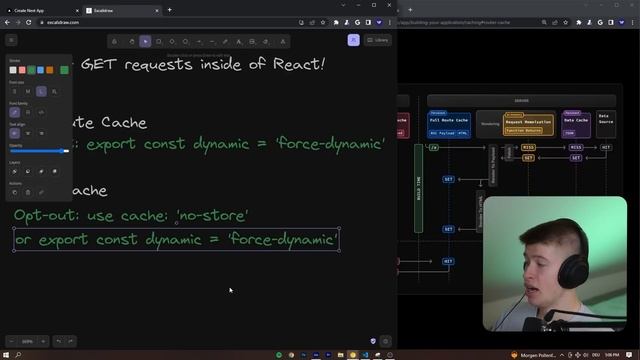Set font size to L

41,91
